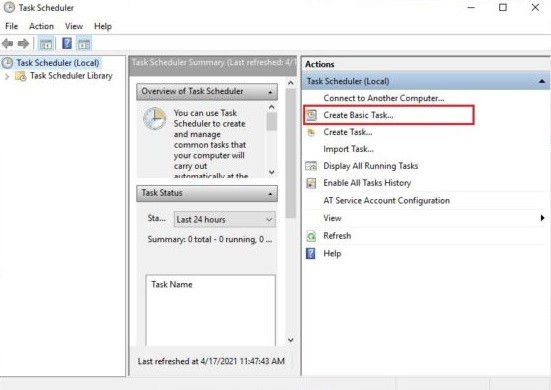Image resolution: width=551 pixels, height=390 pixels.
Task: Expand the View submenu arrow in Actions
Action: tap(542, 218)
